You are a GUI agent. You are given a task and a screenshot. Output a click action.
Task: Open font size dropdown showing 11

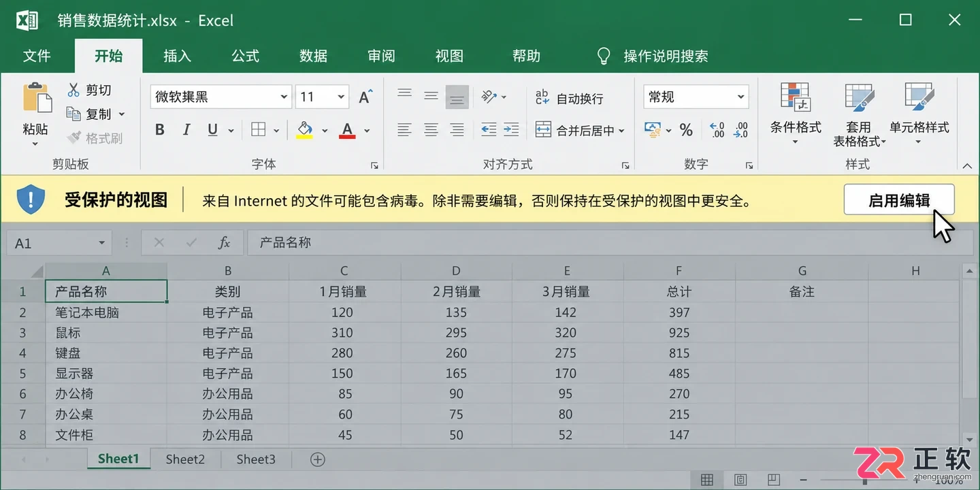341,97
